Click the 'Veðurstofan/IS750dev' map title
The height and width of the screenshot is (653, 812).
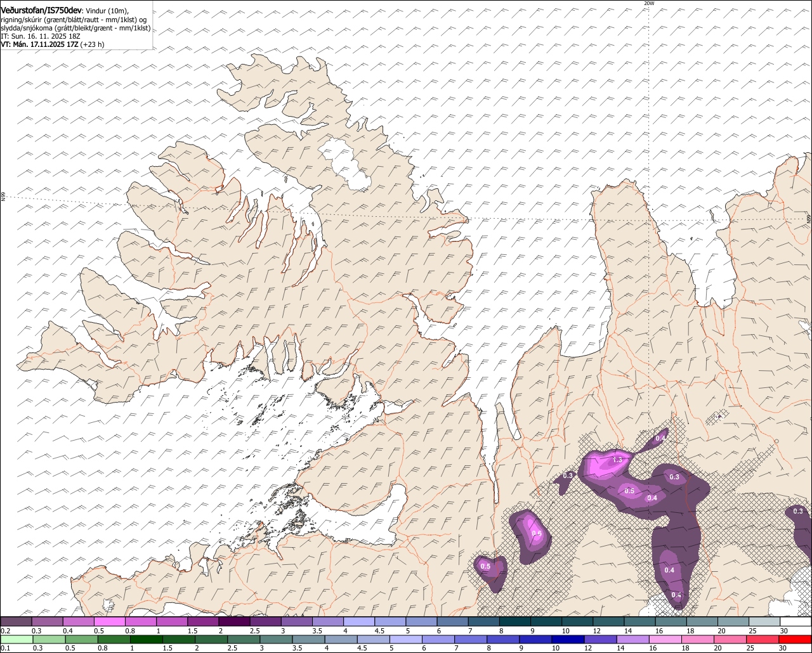point(41,10)
